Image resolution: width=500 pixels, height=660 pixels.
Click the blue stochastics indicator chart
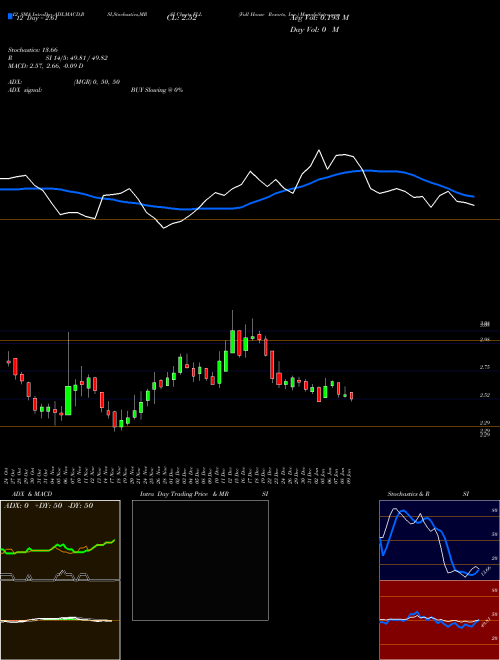439,540
